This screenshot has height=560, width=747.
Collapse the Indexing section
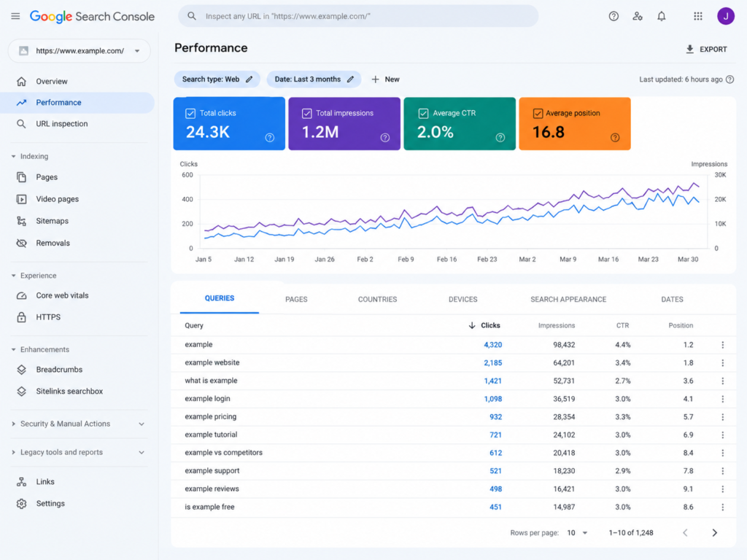pyautogui.click(x=13, y=156)
